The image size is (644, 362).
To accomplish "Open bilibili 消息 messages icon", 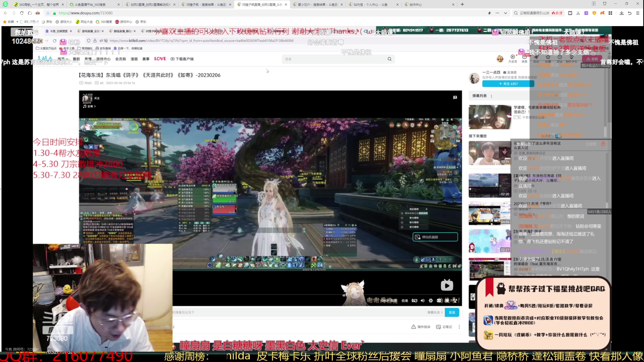I will (524, 59).
